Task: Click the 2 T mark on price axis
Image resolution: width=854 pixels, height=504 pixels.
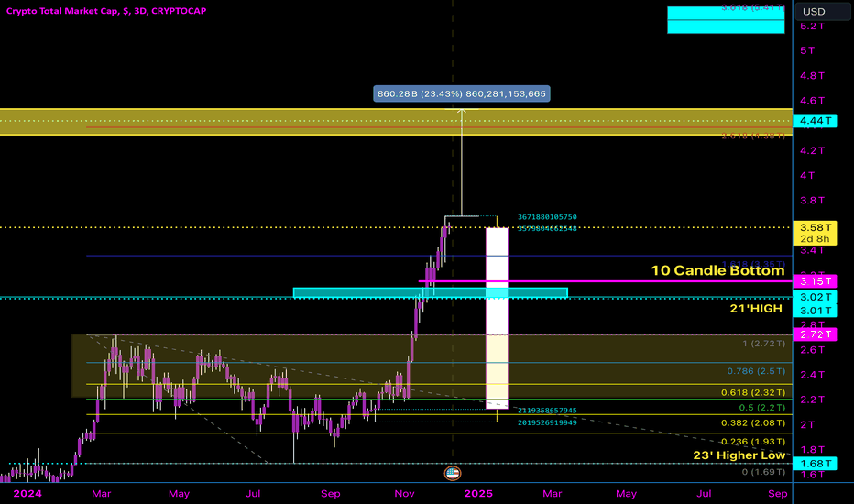Action: coord(807,424)
